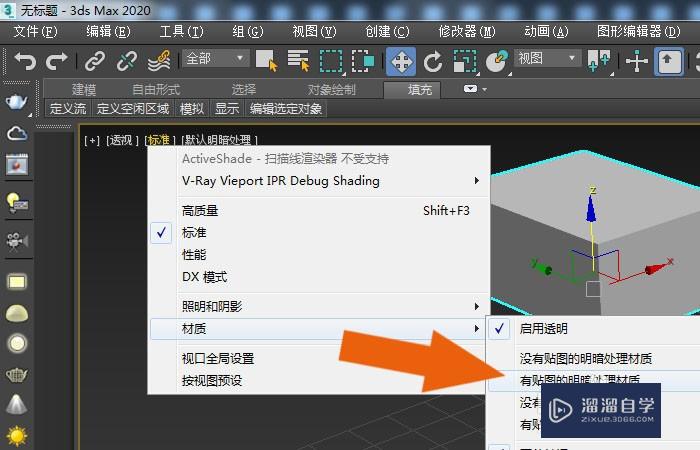This screenshot has width=700, height=450.
Task: Click the viewport [默认明暗处理] label
Action: (219, 141)
